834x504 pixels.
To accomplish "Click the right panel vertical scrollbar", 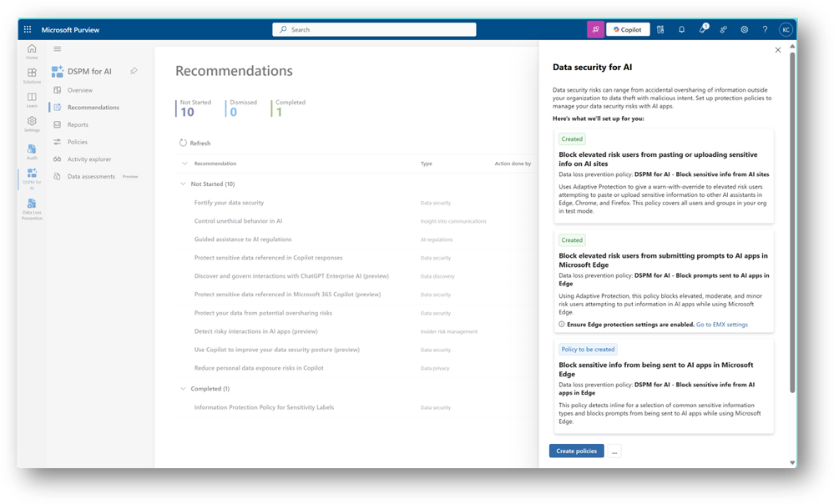I will [x=792, y=222].
